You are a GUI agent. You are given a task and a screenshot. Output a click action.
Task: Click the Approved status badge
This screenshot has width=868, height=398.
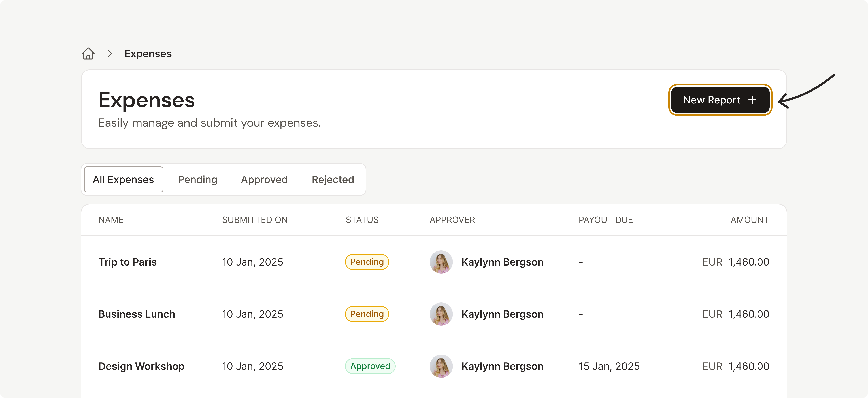coord(370,366)
